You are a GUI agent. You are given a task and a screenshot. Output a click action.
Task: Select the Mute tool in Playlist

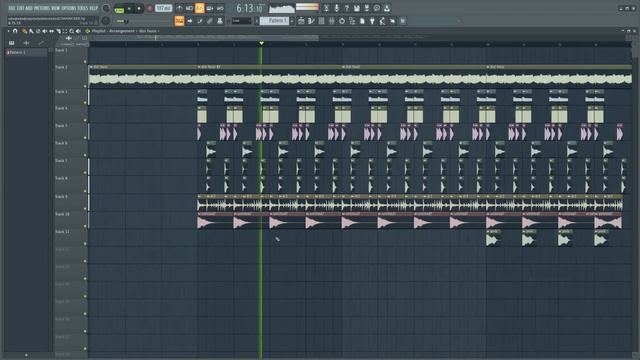(x=44, y=31)
